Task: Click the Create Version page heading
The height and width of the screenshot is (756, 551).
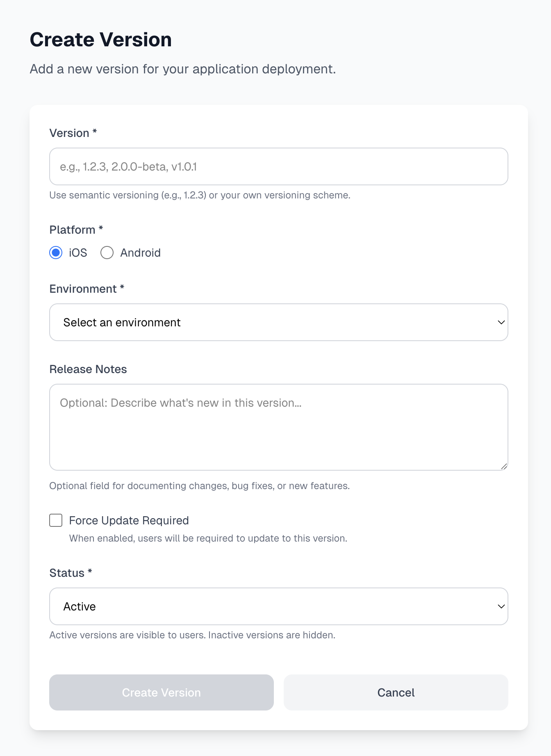Action: pyautogui.click(x=100, y=39)
